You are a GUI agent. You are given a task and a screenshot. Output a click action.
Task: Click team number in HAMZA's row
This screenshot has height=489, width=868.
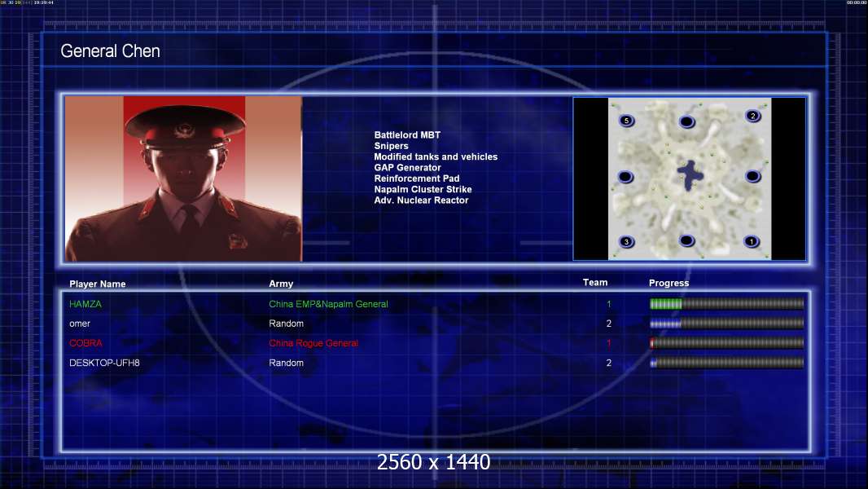pyautogui.click(x=609, y=304)
